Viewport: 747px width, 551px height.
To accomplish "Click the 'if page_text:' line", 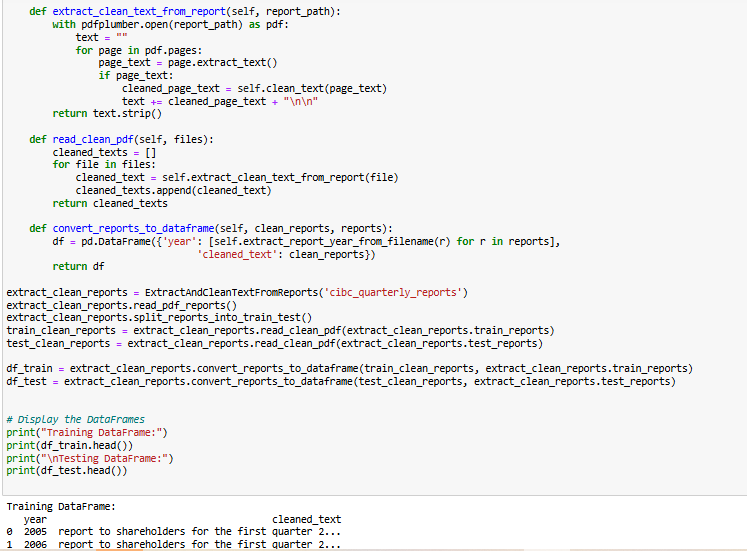I will coord(136,76).
